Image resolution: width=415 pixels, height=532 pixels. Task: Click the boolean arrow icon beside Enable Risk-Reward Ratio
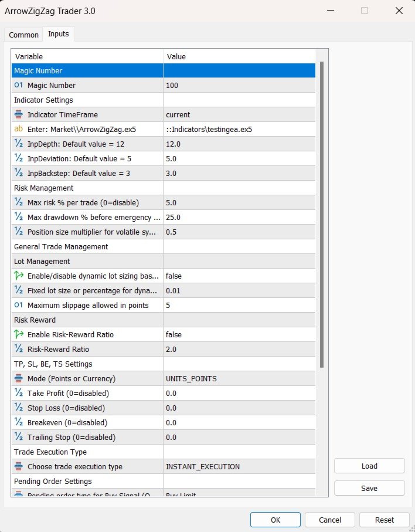tap(18, 334)
